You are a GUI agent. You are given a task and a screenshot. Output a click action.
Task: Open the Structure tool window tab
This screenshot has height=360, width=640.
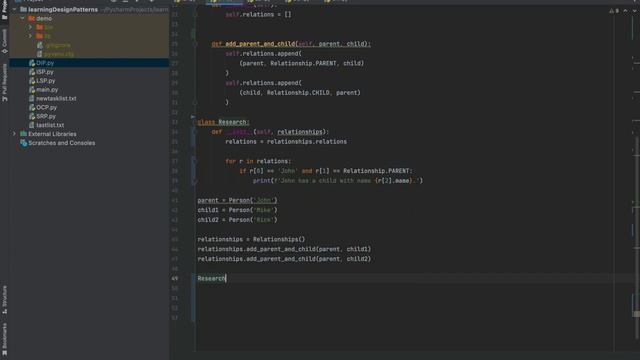[x=4, y=300]
